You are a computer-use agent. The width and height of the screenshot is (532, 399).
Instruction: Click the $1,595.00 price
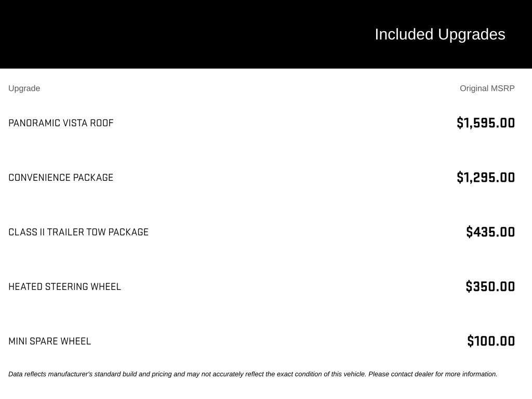tap(486, 123)
